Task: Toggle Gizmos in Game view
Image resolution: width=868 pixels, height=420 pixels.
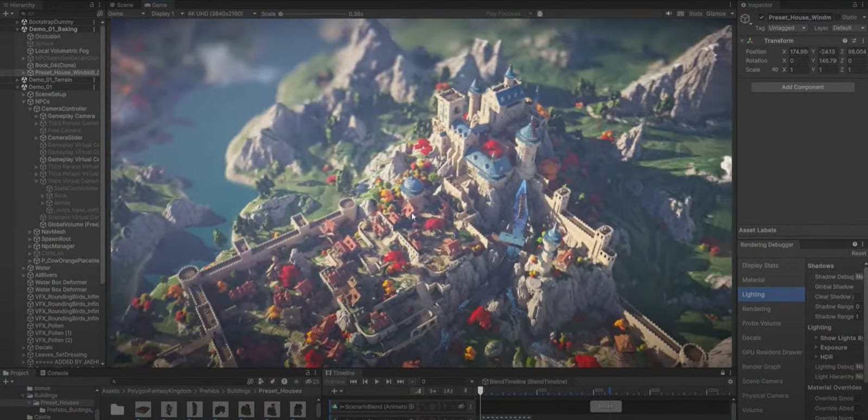Action: pos(716,14)
